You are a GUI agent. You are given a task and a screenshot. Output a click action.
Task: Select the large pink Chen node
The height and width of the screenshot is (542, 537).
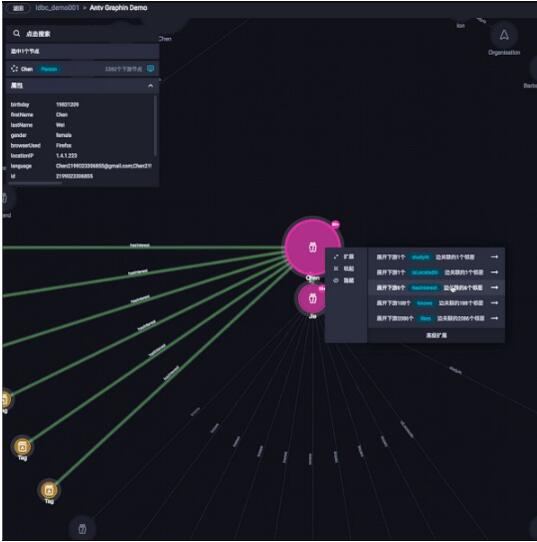click(x=312, y=247)
